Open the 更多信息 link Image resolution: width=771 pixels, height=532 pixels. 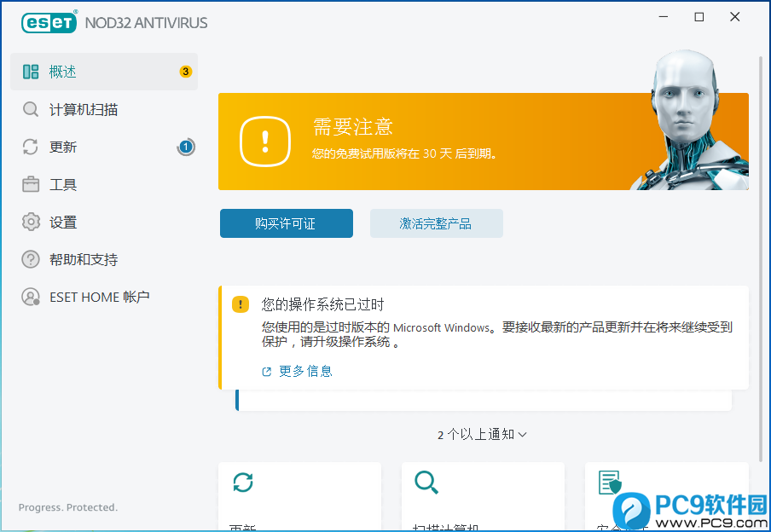click(297, 371)
